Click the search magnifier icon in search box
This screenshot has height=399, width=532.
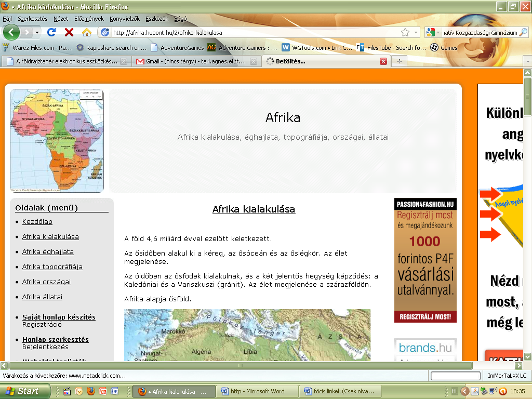pyautogui.click(x=524, y=33)
